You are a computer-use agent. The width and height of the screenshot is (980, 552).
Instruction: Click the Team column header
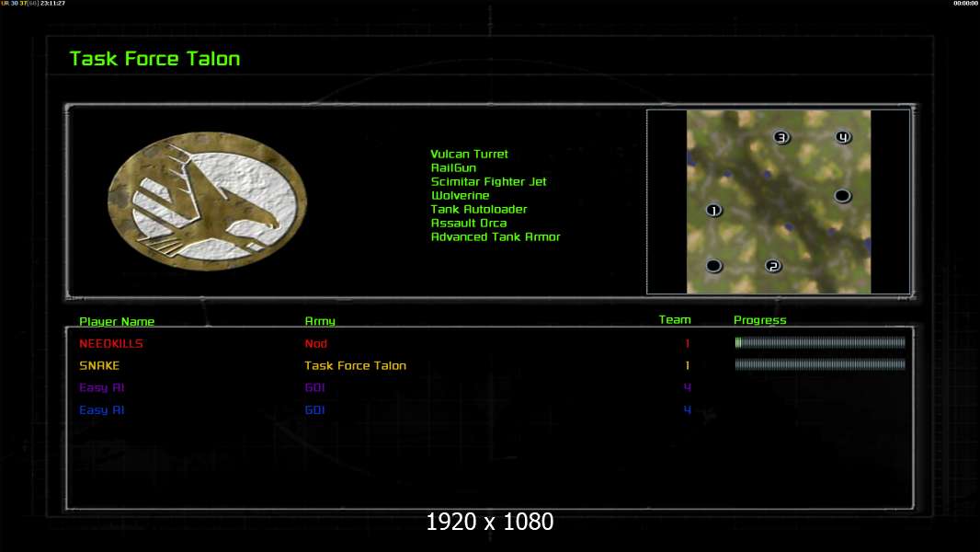pyautogui.click(x=675, y=319)
